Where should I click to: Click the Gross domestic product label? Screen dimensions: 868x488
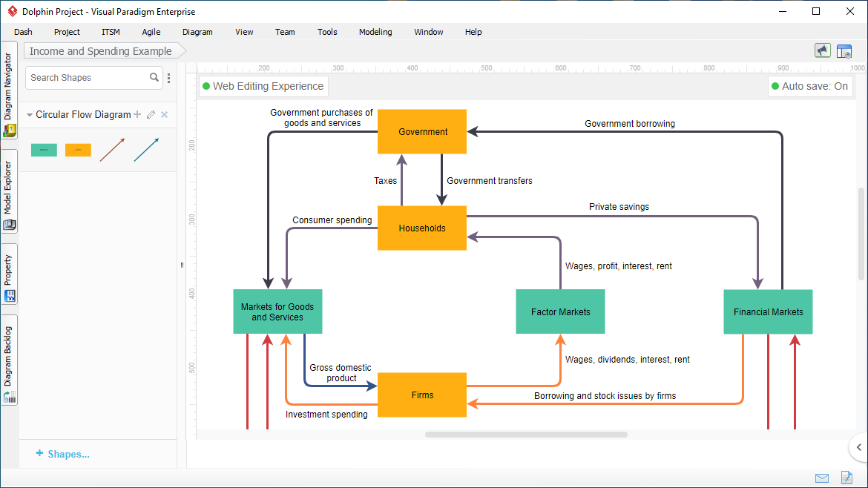click(x=341, y=373)
